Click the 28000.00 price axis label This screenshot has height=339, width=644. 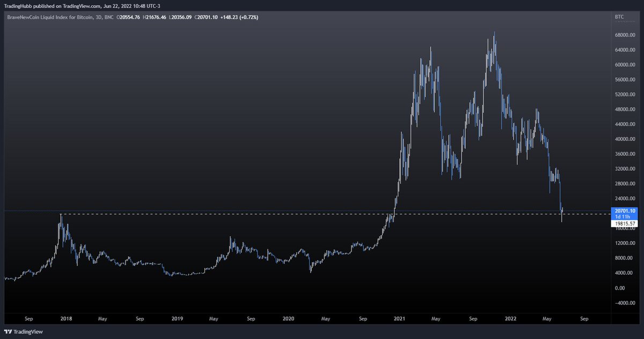pyautogui.click(x=625, y=184)
